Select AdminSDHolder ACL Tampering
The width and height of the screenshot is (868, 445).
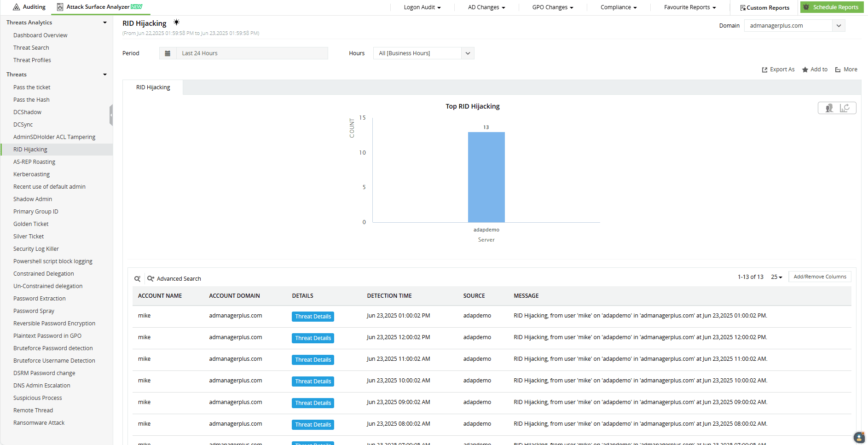(54, 137)
